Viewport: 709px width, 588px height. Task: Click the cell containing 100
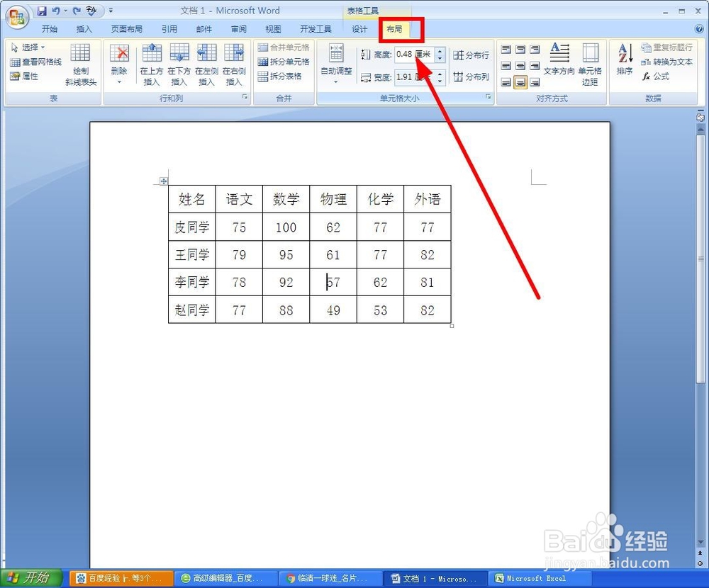click(x=286, y=227)
